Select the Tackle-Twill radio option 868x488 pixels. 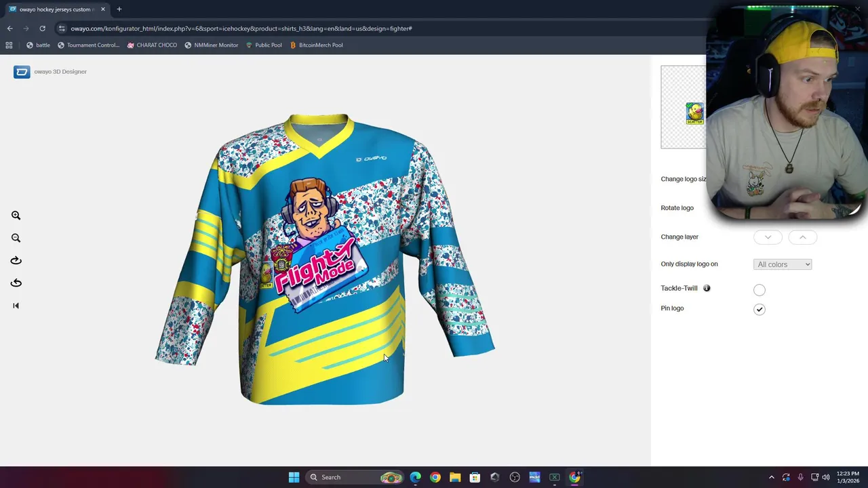click(759, 290)
